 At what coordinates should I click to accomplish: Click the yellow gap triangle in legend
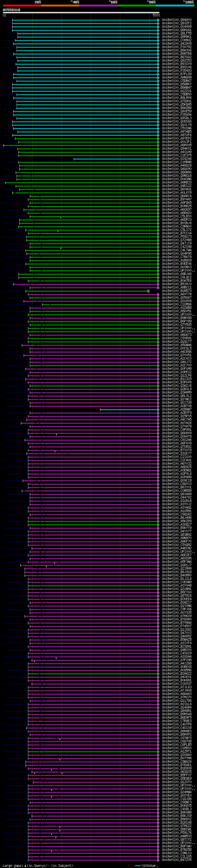click(25, 865)
